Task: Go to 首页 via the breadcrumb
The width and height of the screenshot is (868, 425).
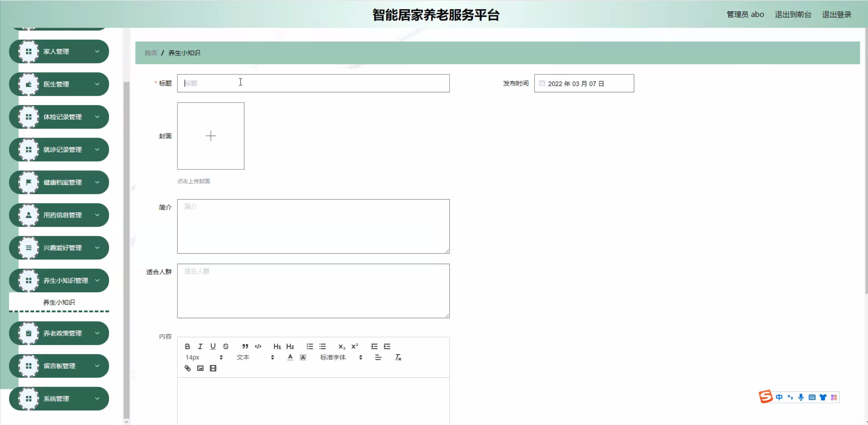Action: [x=151, y=53]
